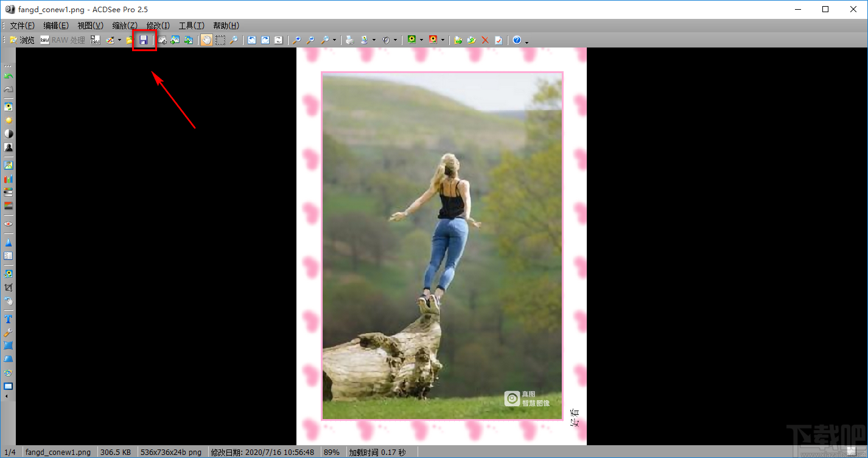Expand the green sunflower icon dropdown arrow
This screenshot has height=458, width=868.
(421, 40)
